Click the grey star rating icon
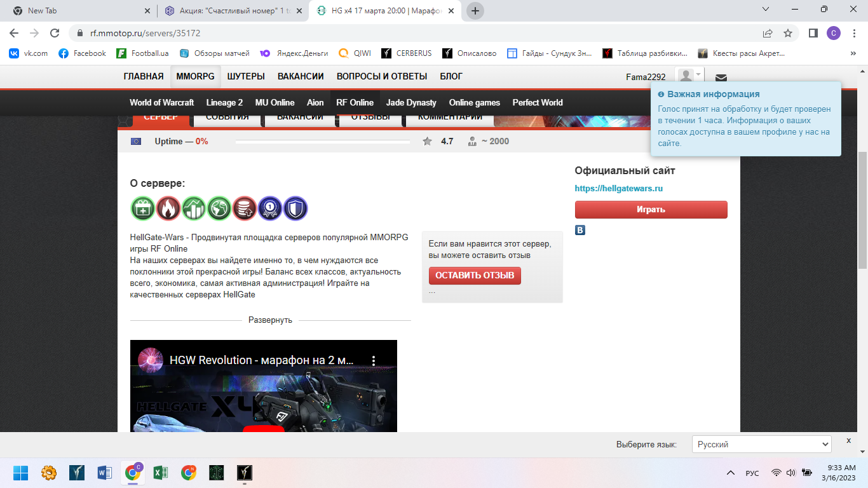 (x=428, y=141)
